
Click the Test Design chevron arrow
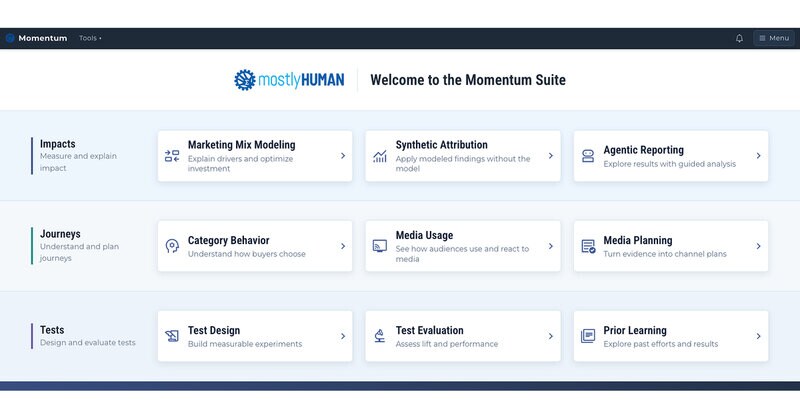(343, 336)
